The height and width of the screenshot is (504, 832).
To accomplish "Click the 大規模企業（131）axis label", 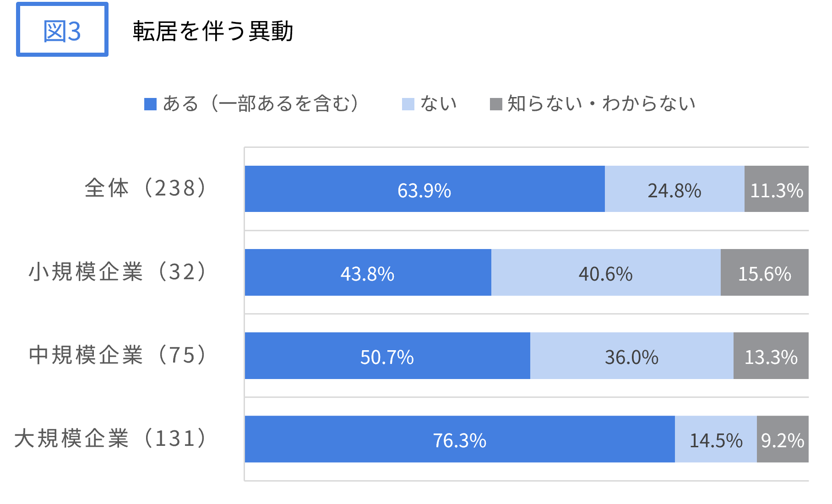I will tap(111, 438).
